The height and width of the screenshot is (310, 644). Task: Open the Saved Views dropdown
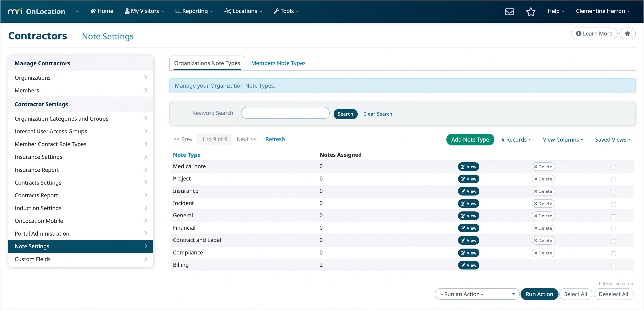click(612, 140)
